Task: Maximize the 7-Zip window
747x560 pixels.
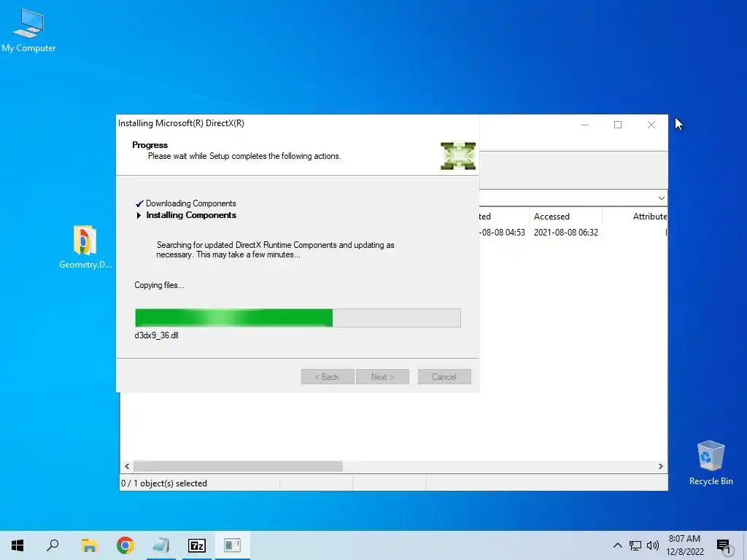Action: click(618, 125)
